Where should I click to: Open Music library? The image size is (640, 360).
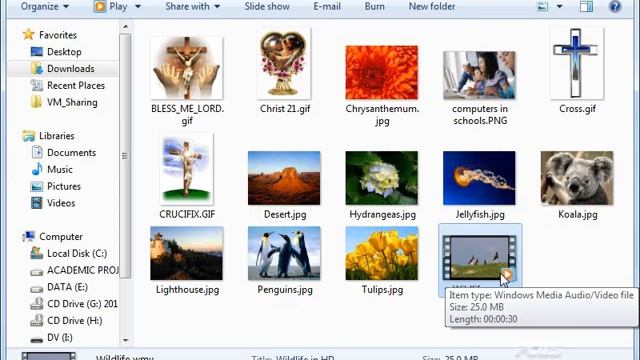pos(60,169)
